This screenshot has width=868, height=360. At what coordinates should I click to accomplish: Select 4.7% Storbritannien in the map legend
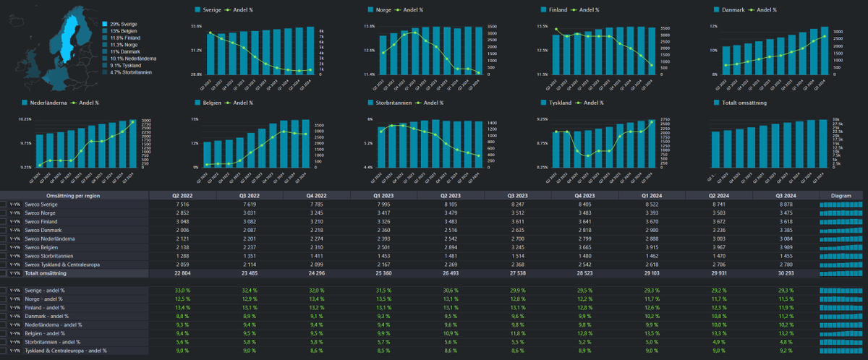127,72
